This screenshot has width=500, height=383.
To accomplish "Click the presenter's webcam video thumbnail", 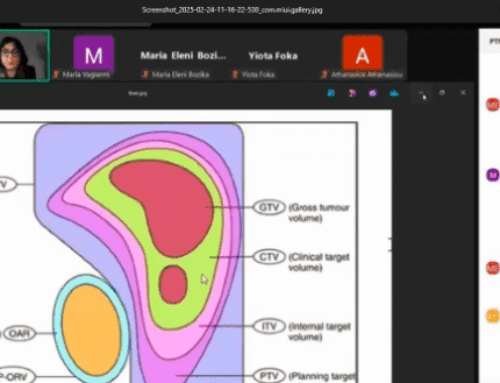I will (x=24, y=55).
